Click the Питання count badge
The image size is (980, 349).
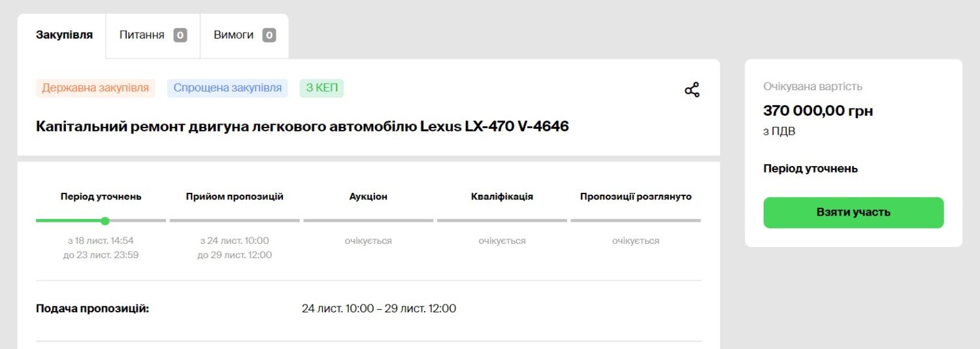tap(180, 35)
